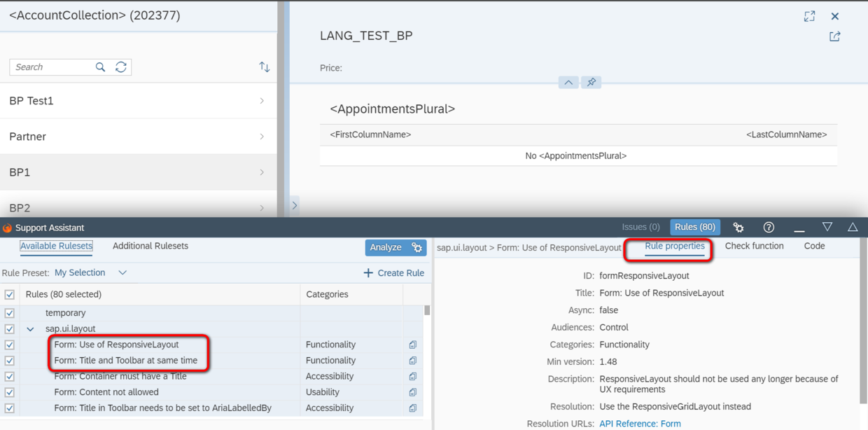Uncheck Form: Title in Toolbar AriaLabelledBy checkbox

tap(10, 408)
